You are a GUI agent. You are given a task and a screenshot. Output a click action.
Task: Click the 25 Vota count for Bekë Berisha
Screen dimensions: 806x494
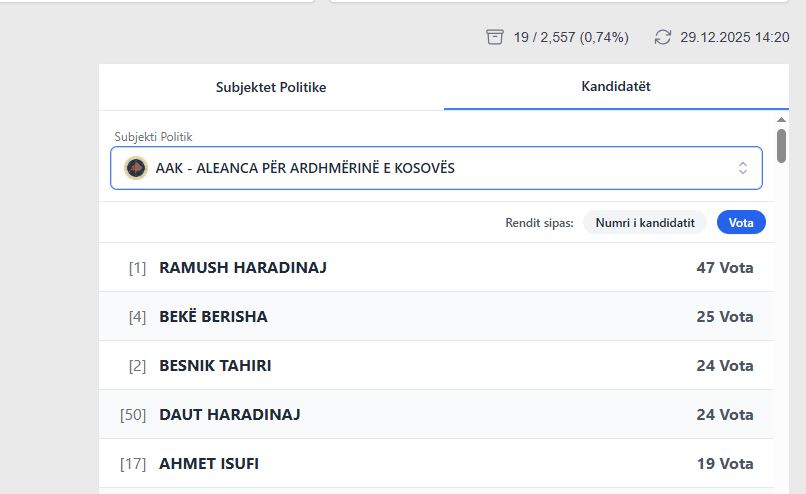click(724, 317)
